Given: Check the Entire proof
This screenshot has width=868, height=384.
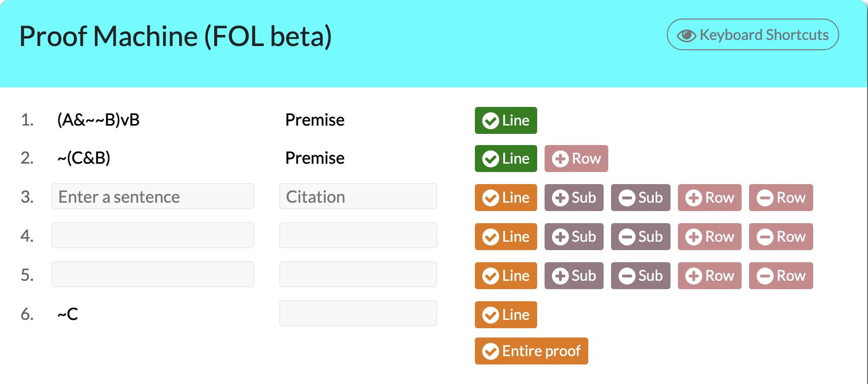Looking at the screenshot, I should 531,351.
